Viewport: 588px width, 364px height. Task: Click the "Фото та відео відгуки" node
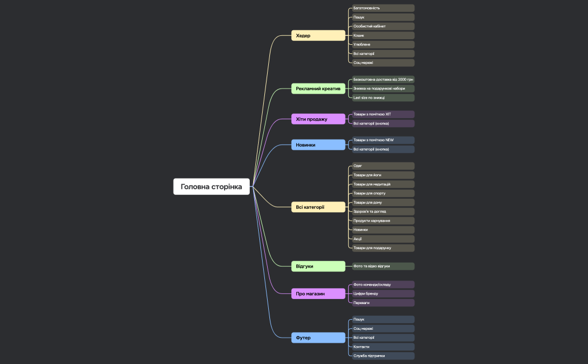point(383,266)
